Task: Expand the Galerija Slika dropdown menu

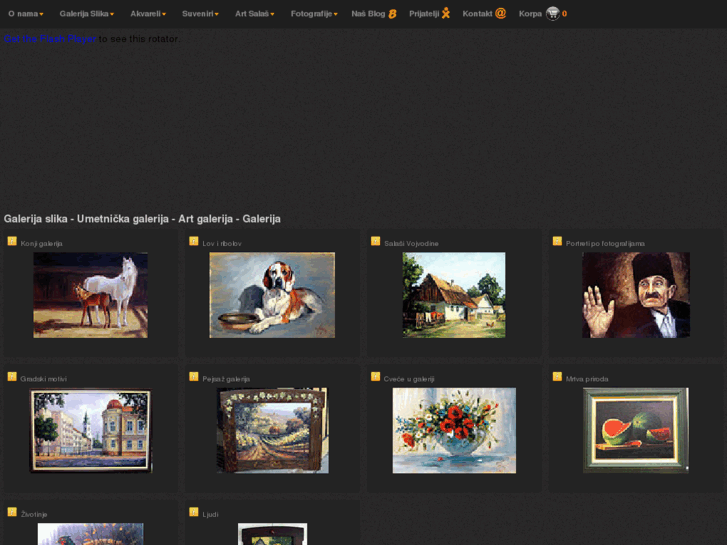Action: pyautogui.click(x=86, y=14)
